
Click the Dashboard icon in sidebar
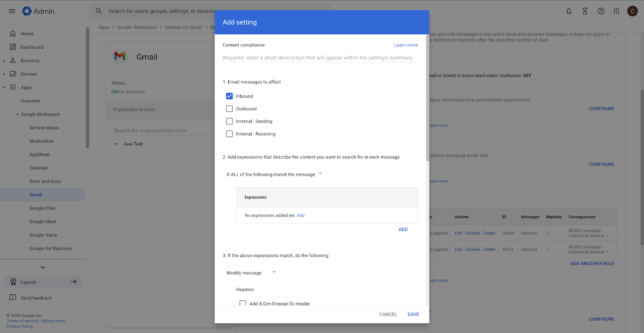point(13,47)
